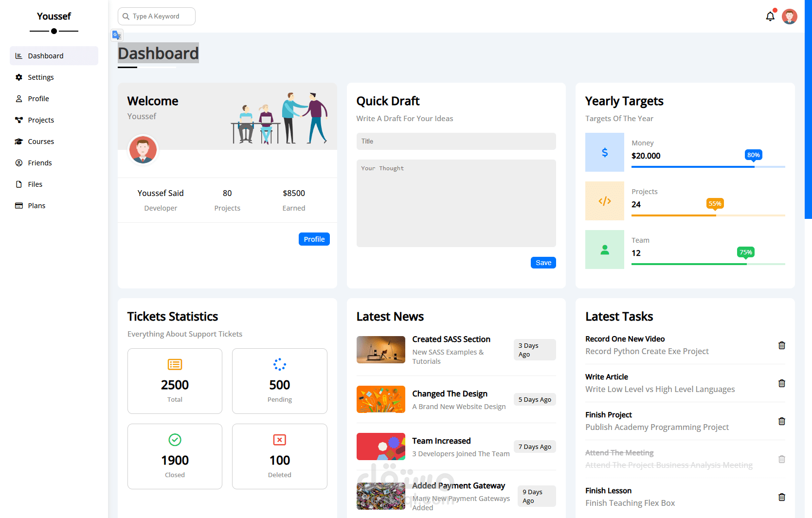Viewport: 812px width, 518px height.
Task: Click the Youssef Said name text
Action: (161, 193)
